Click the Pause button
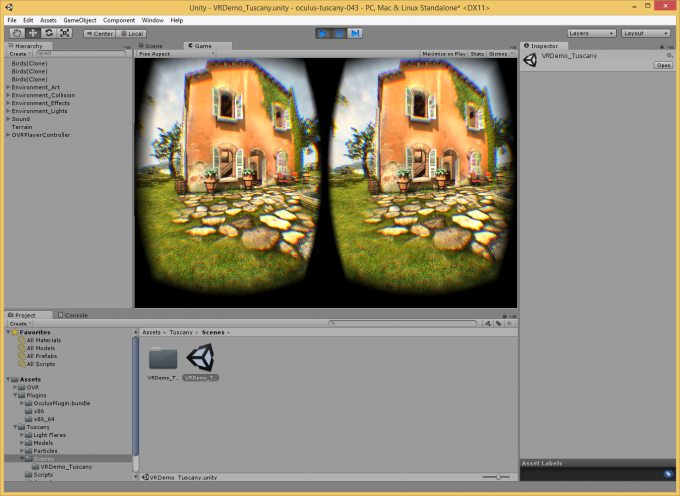680x496 pixels. coord(340,33)
